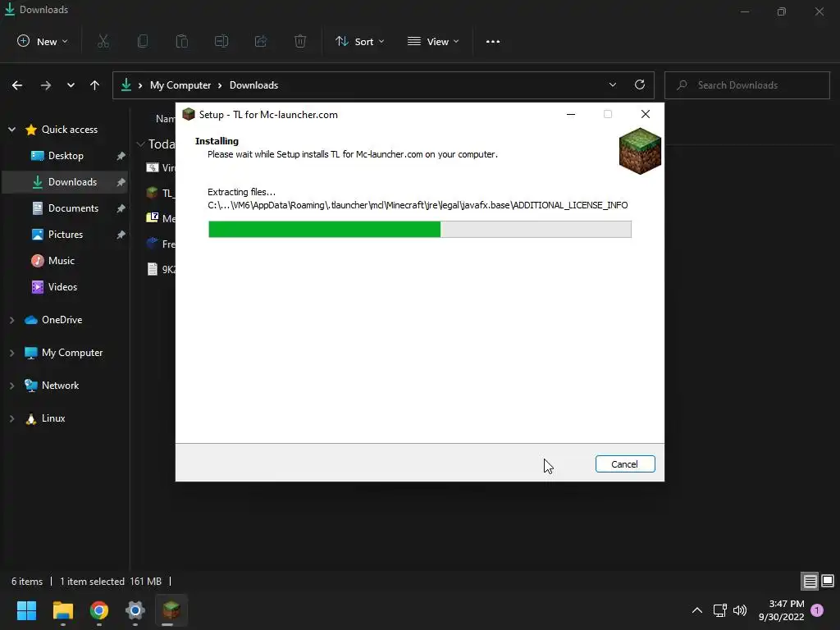Click the Share toolbar icon
840x630 pixels.
coord(261,41)
